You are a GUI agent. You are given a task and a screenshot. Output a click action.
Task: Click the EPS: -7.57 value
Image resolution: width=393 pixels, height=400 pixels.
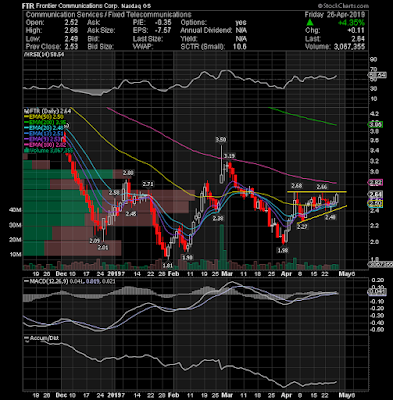pyautogui.click(x=152, y=31)
